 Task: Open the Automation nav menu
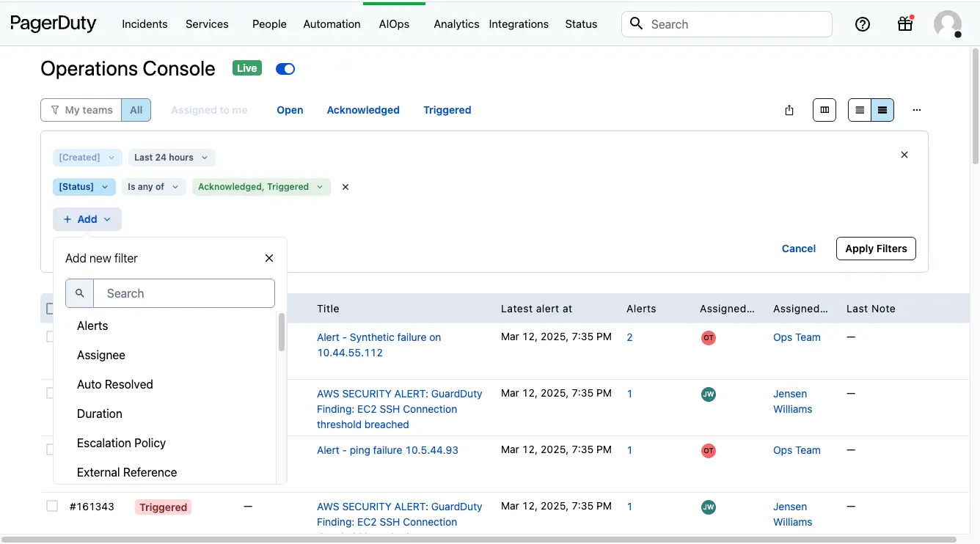point(332,24)
